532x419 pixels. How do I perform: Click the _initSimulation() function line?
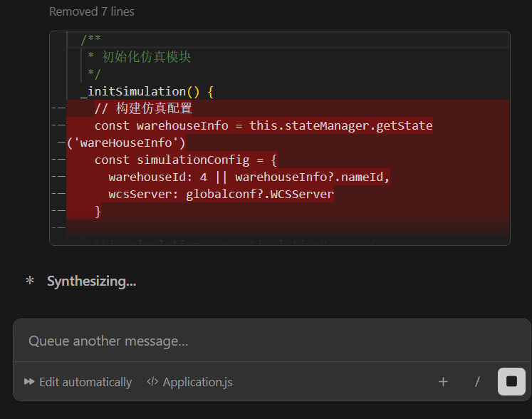coord(147,91)
